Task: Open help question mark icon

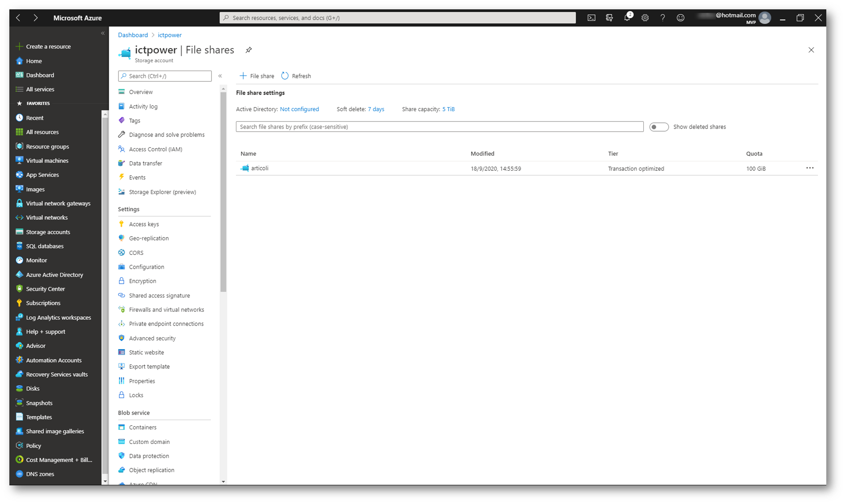Action: (662, 18)
